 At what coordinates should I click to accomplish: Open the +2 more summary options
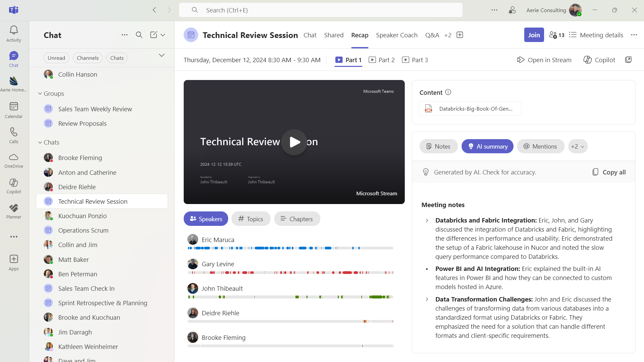click(x=578, y=146)
